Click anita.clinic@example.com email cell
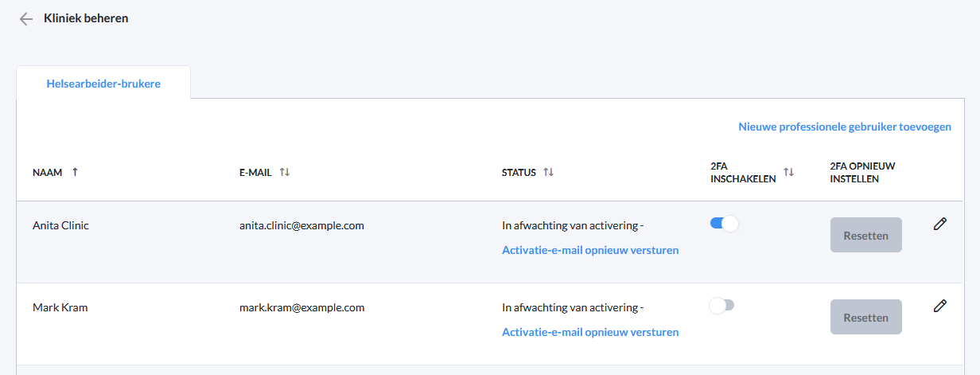The image size is (980, 375). point(301,225)
